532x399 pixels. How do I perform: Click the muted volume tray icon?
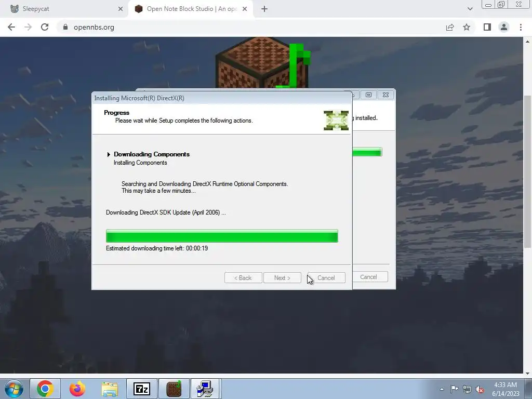point(480,390)
